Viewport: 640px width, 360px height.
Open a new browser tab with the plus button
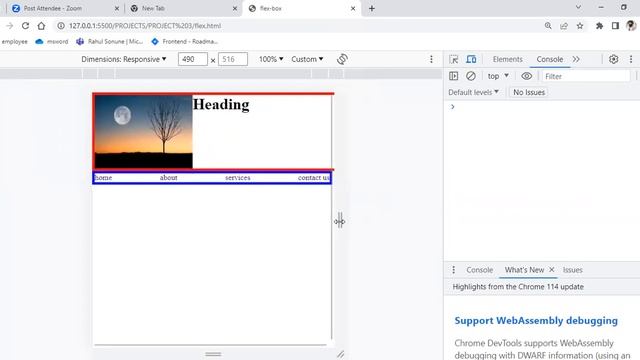coord(371,8)
